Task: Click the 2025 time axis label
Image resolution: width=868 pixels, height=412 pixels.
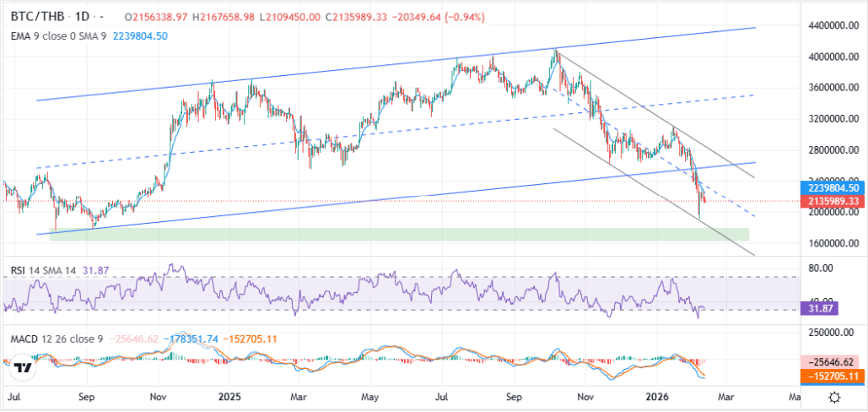Action: (229, 395)
